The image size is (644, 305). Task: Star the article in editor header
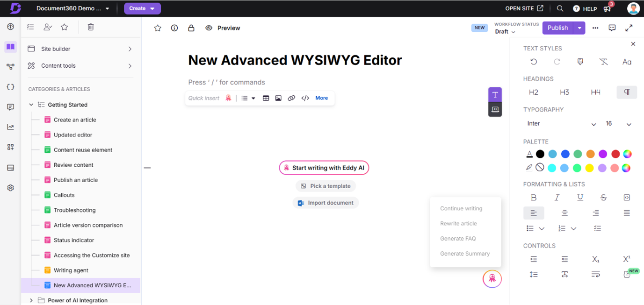(158, 28)
